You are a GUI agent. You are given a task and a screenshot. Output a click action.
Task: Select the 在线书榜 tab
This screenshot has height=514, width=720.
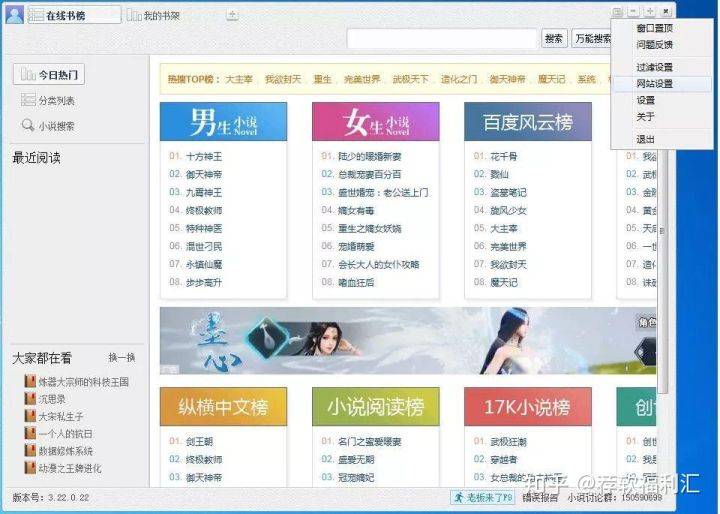point(74,15)
